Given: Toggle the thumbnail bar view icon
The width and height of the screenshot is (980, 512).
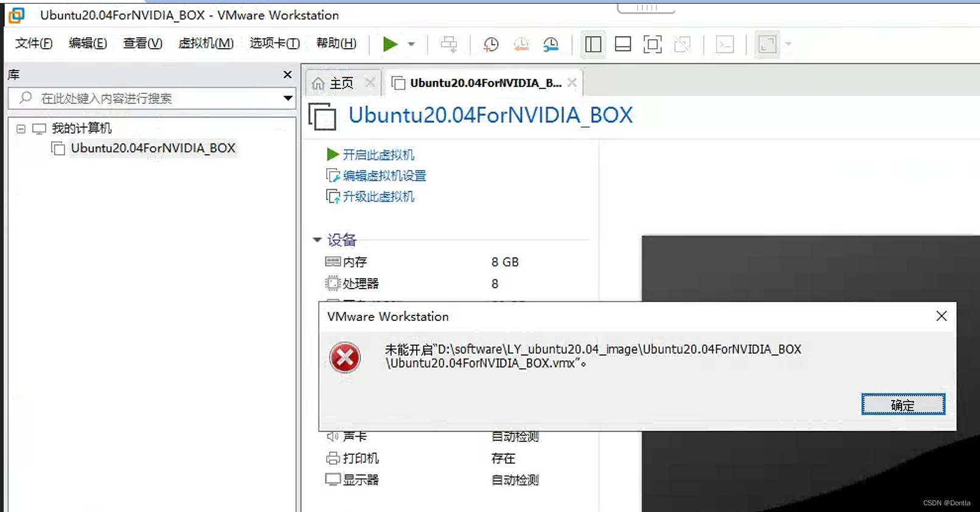Looking at the screenshot, I should [x=623, y=44].
